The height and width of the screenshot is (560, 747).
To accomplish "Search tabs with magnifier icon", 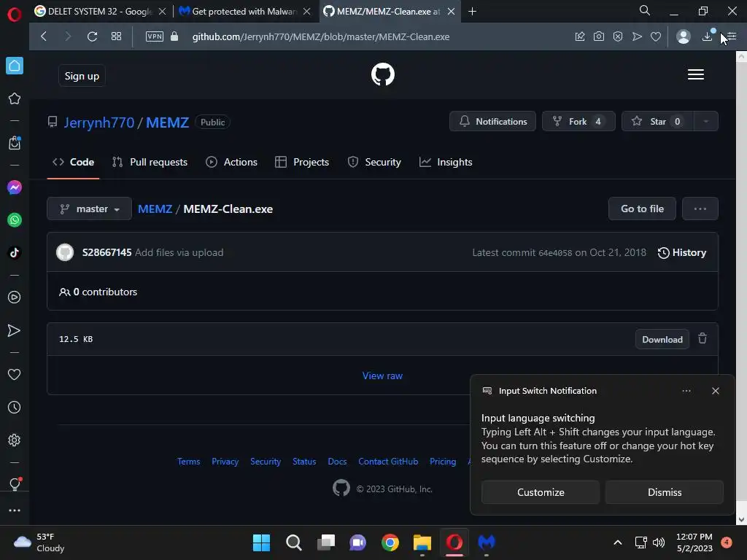I will [x=645, y=10].
